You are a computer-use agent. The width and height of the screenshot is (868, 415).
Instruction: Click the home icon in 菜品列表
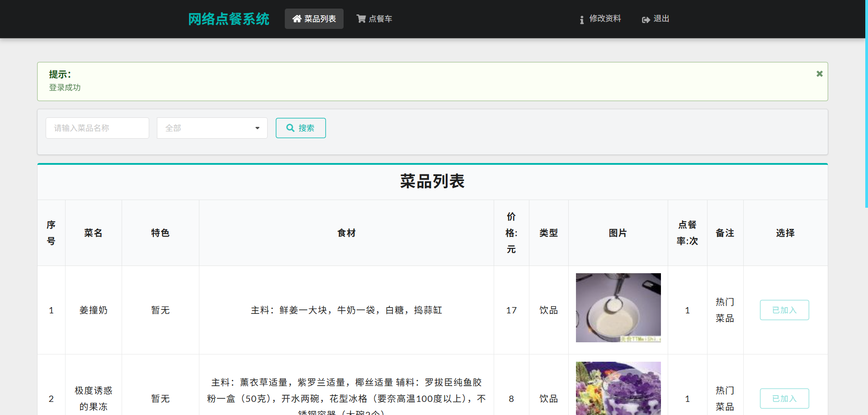pyautogui.click(x=297, y=19)
